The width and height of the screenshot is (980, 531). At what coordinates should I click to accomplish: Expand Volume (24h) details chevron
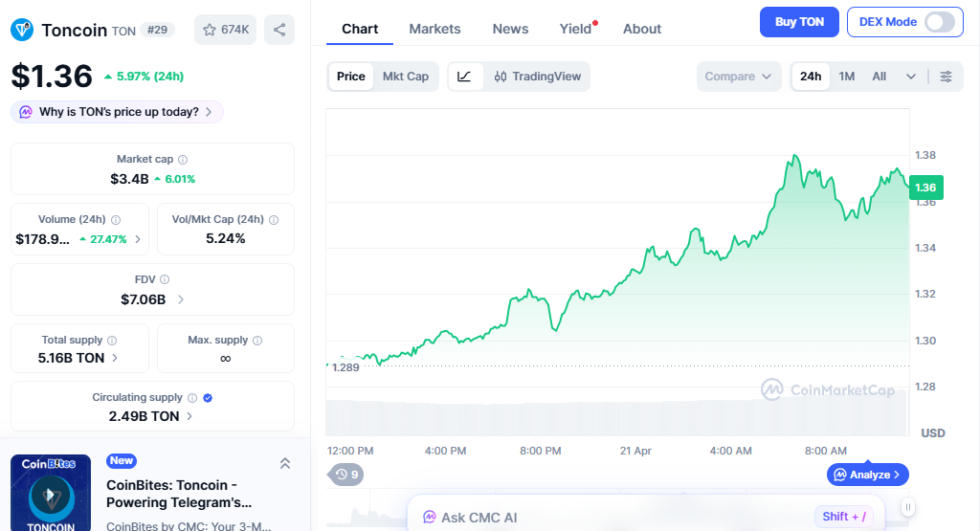click(138, 239)
